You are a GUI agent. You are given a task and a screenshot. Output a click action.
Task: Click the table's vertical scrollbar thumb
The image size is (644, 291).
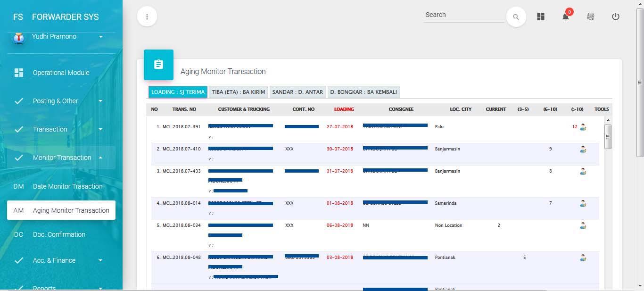coord(608,137)
